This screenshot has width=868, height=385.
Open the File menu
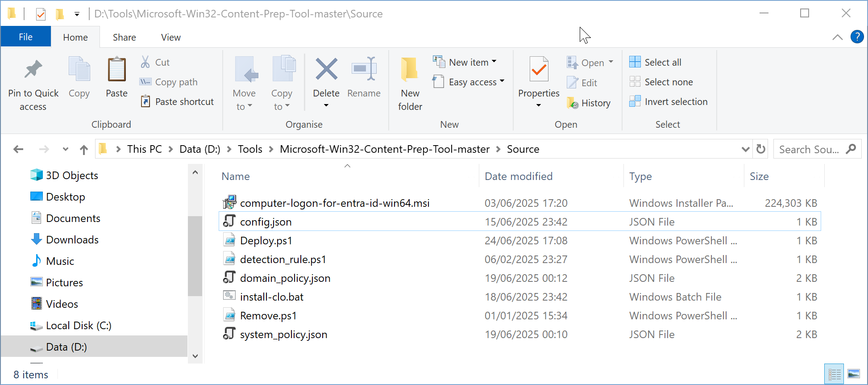pyautogui.click(x=25, y=37)
